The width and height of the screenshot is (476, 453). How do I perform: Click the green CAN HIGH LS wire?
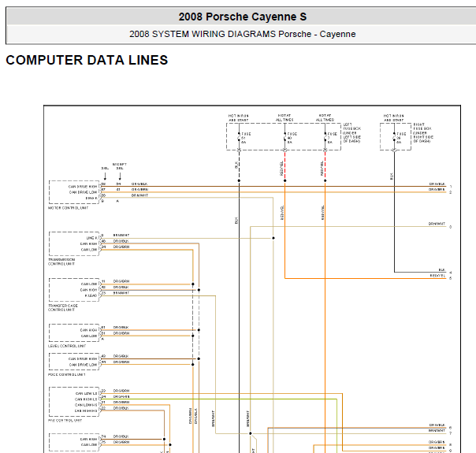coord(218,399)
